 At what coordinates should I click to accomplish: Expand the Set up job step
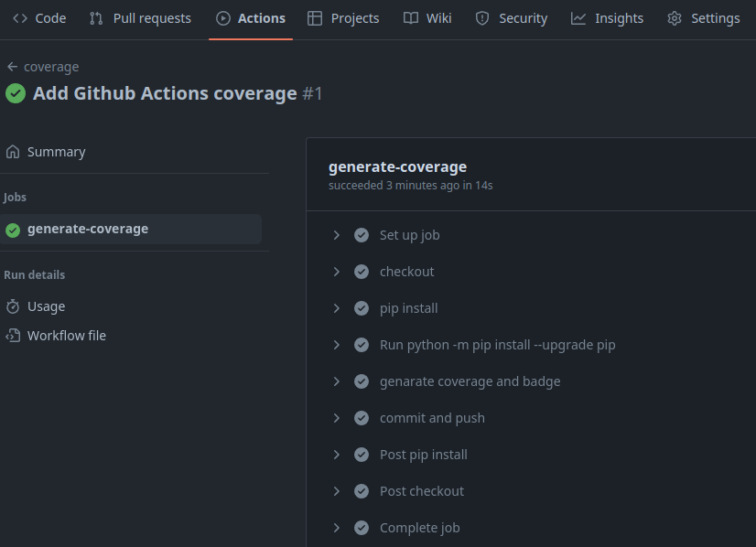pyautogui.click(x=337, y=235)
